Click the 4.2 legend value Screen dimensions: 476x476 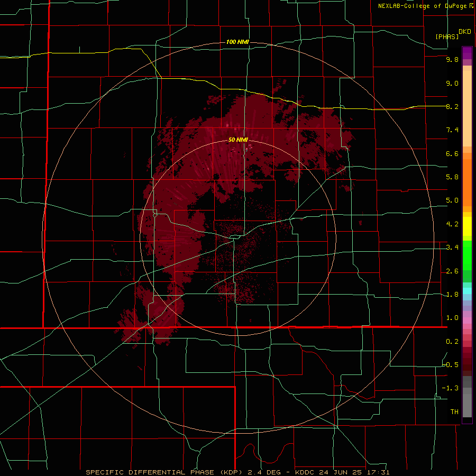coord(452,224)
